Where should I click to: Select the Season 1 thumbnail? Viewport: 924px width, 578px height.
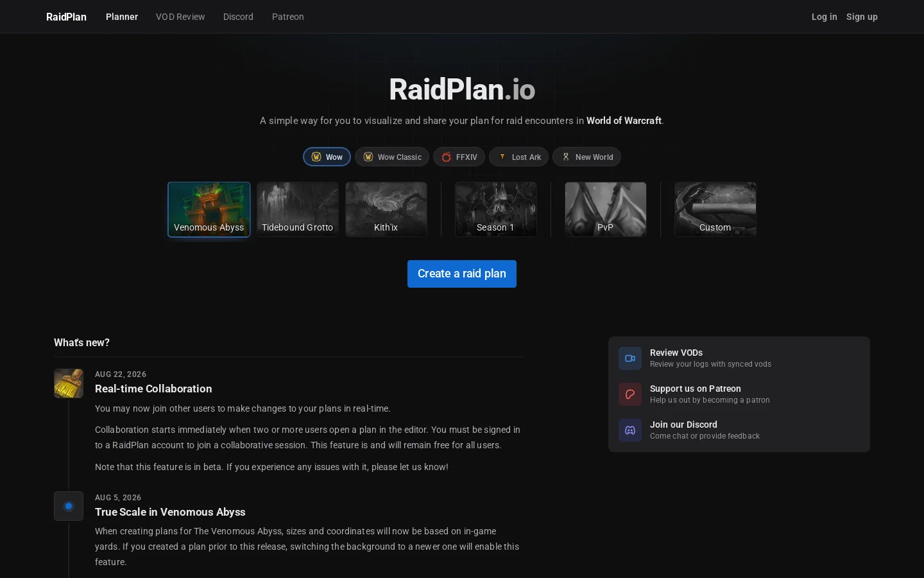496,209
